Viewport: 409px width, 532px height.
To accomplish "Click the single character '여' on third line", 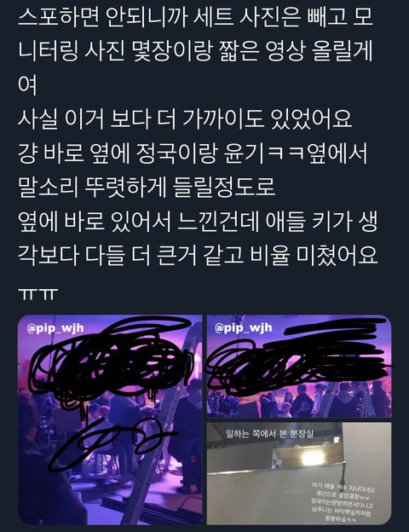I will (x=27, y=84).
